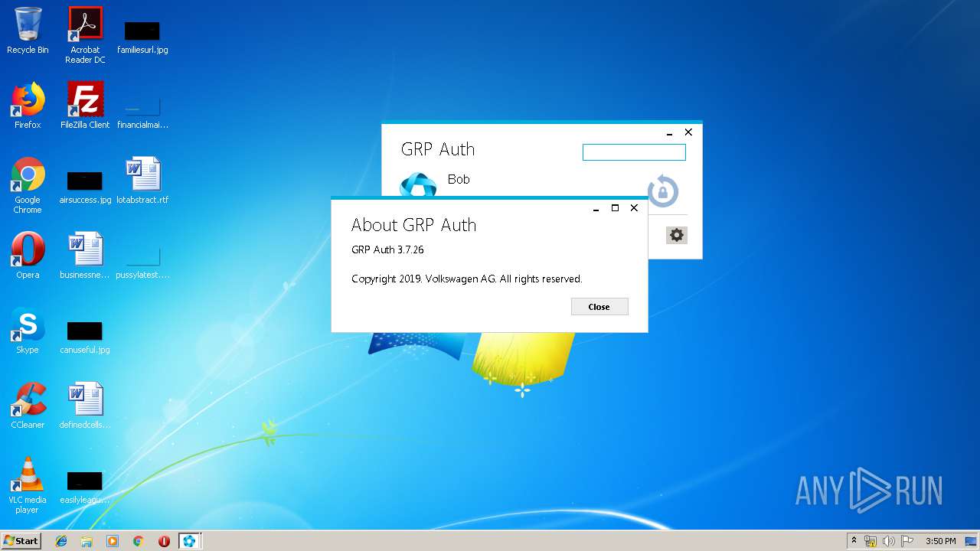The width and height of the screenshot is (980, 551).
Task: Open network status tray icon
Action: [871, 541]
